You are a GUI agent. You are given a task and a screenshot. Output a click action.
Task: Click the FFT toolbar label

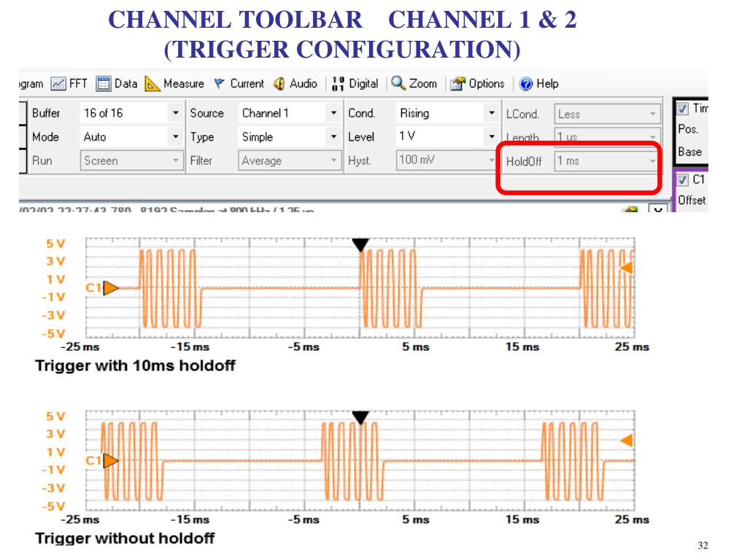click(78, 84)
